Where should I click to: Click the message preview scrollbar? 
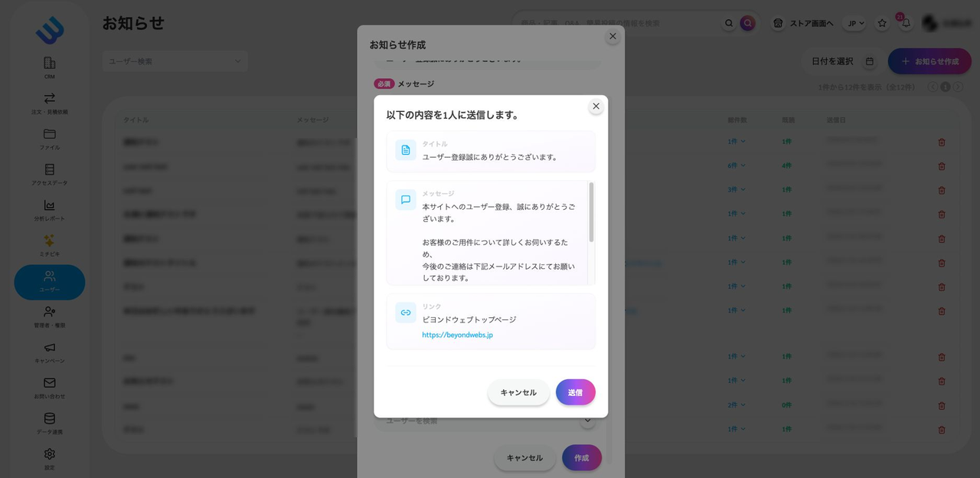(x=591, y=213)
